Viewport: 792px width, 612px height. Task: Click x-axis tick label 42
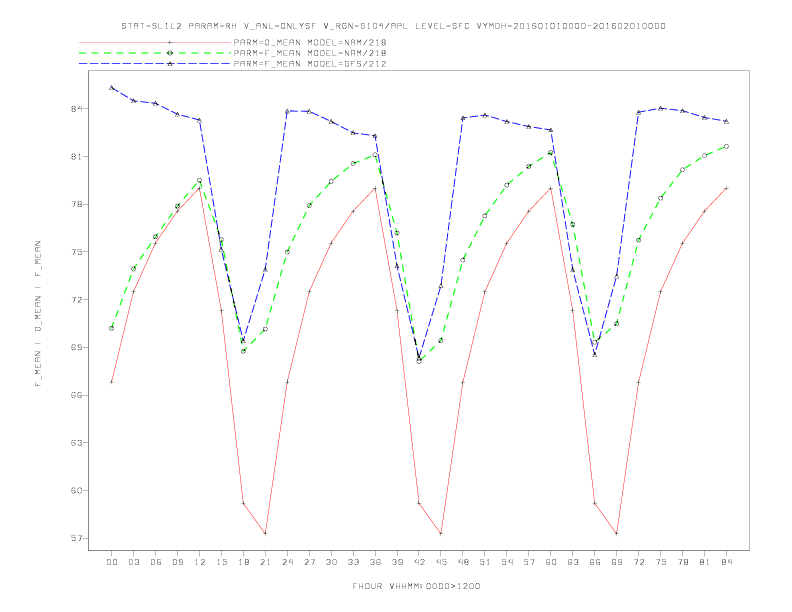click(x=419, y=562)
